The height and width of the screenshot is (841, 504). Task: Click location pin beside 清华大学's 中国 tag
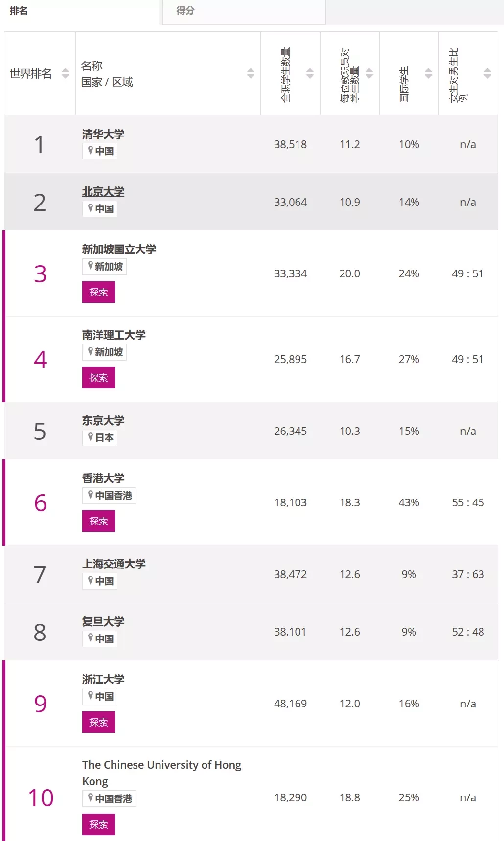pos(90,151)
